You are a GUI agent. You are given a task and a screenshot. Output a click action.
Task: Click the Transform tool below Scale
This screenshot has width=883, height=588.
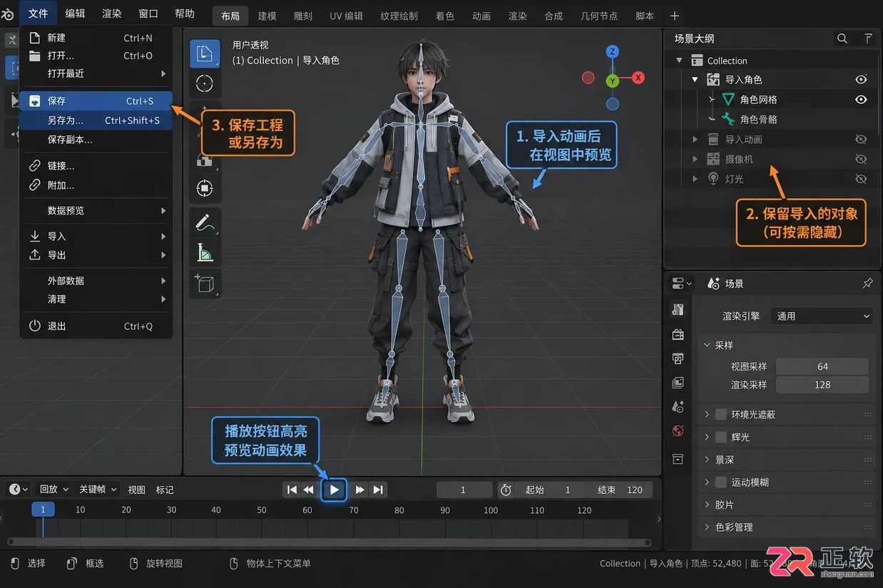tap(205, 189)
